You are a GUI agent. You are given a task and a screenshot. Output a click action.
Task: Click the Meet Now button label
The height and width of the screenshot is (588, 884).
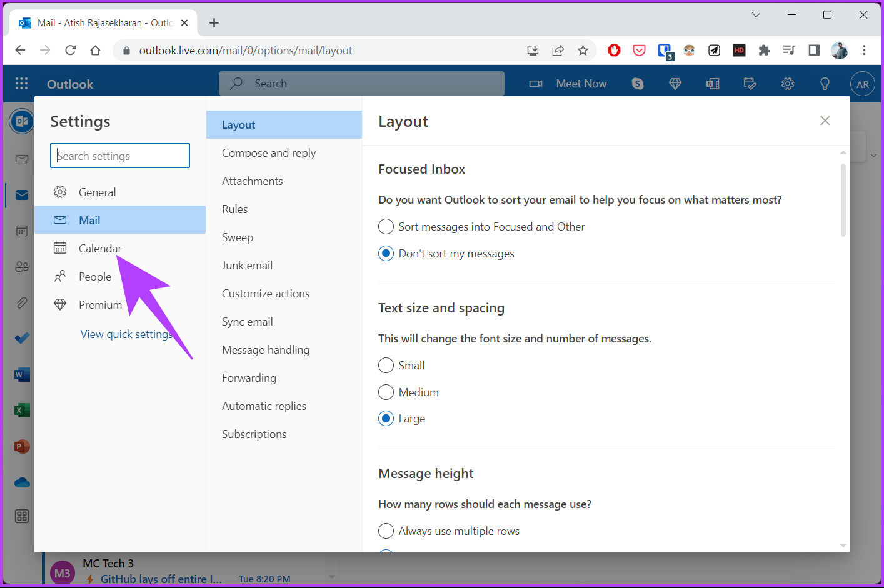click(581, 84)
